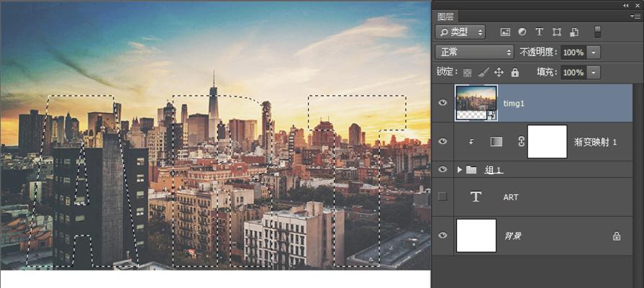Select the 背景 layer white thumbnail
The width and height of the screenshot is (644, 288).
point(476,235)
